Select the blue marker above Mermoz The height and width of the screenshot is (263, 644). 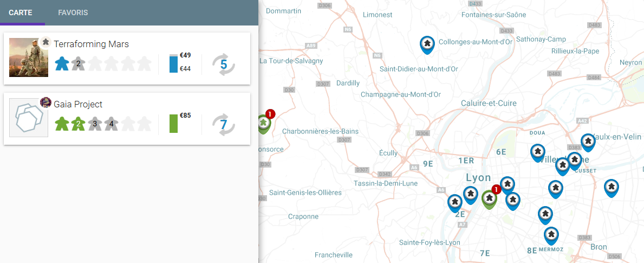[551, 235]
